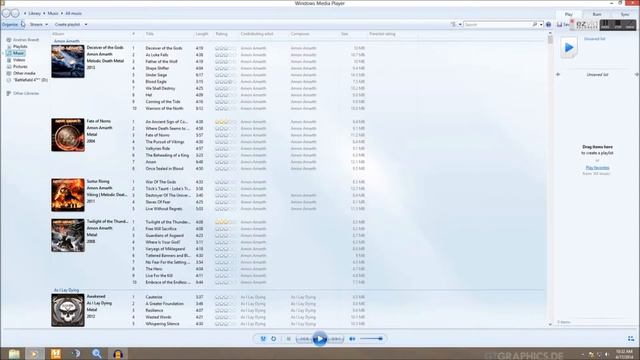Click the Fate of Norns album cover
This screenshot has width=640, height=360.
(x=68, y=135)
